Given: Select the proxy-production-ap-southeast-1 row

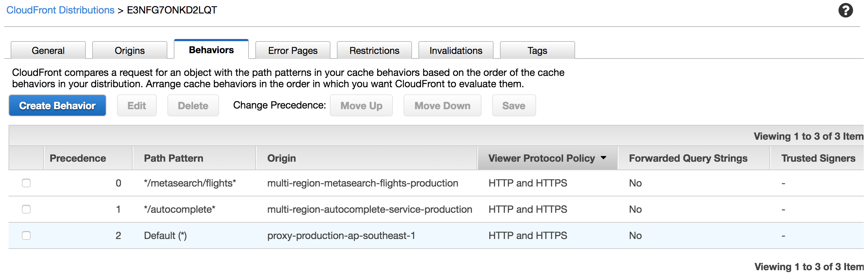Looking at the screenshot, I should click(341, 235).
